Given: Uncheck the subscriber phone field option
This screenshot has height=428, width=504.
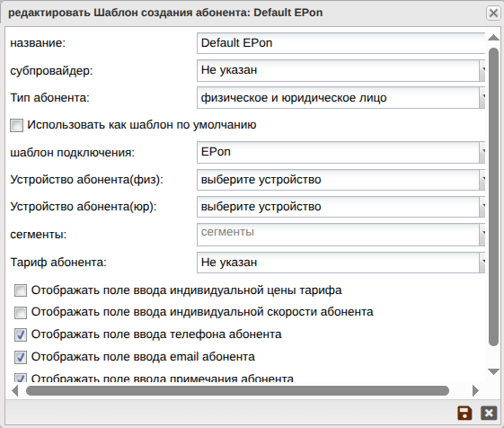Looking at the screenshot, I should (21, 334).
